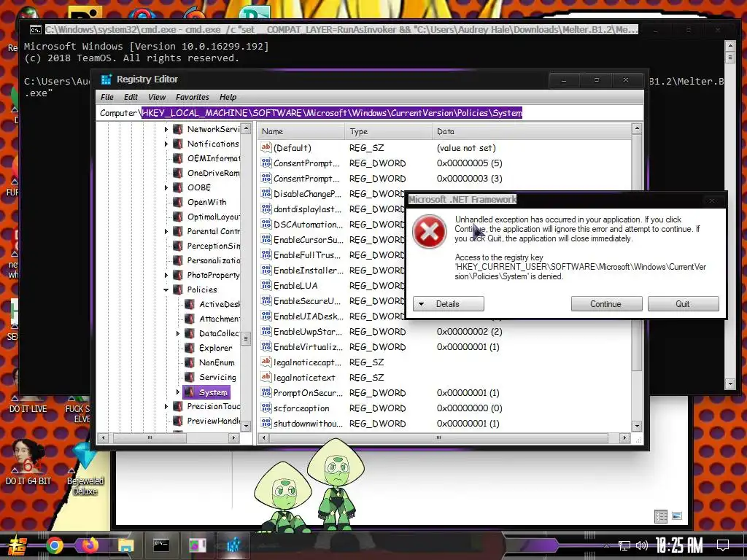Image resolution: width=747 pixels, height=560 pixels.
Task: Select the PromptOnSecur... value
Action: click(308, 393)
